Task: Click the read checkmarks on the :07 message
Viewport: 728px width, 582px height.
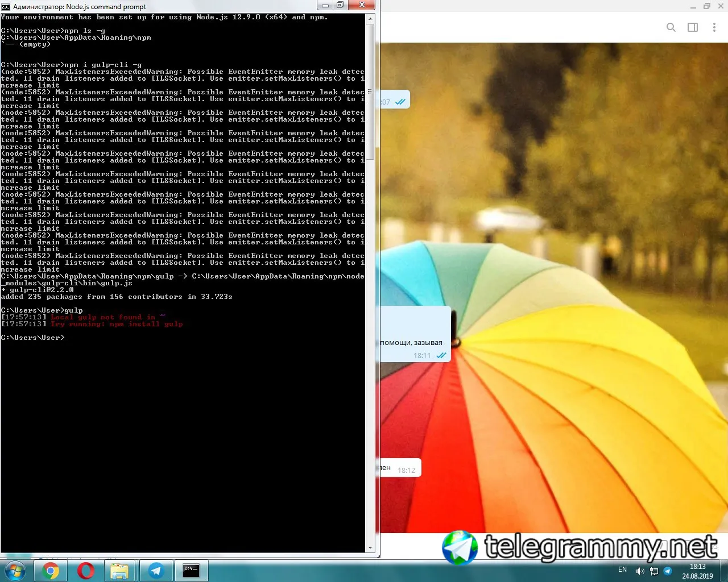Action: click(400, 102)
